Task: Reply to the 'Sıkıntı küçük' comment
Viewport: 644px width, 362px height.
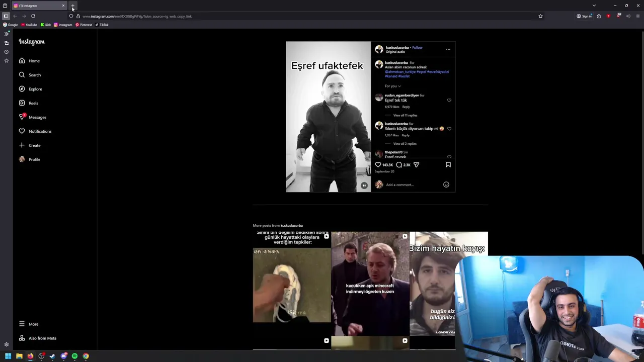Action: click(x=406, y=135)
